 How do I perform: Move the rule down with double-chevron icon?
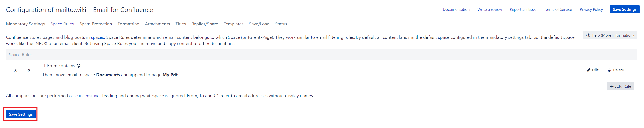coord(29,70)
